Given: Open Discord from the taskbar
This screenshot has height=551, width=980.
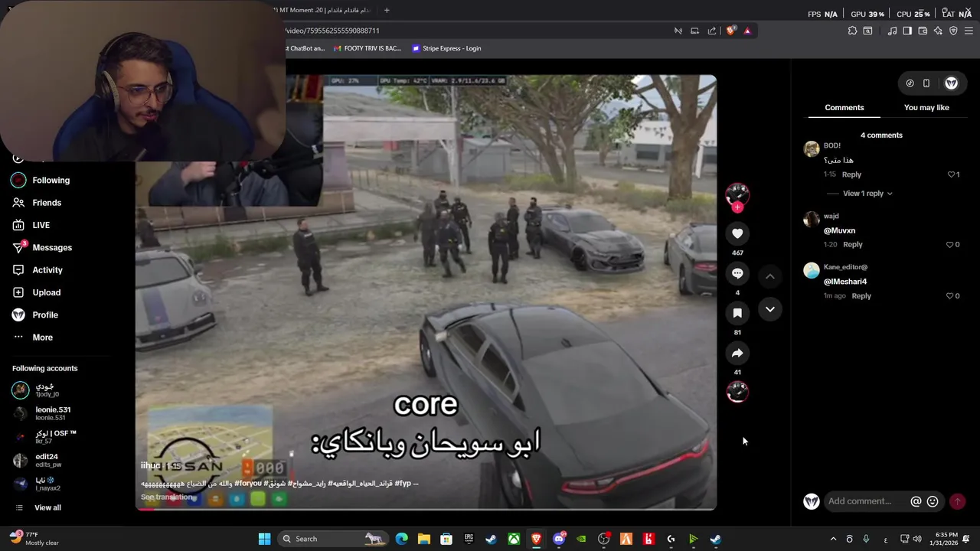Looking at the screenshot, I should (559, 539).
